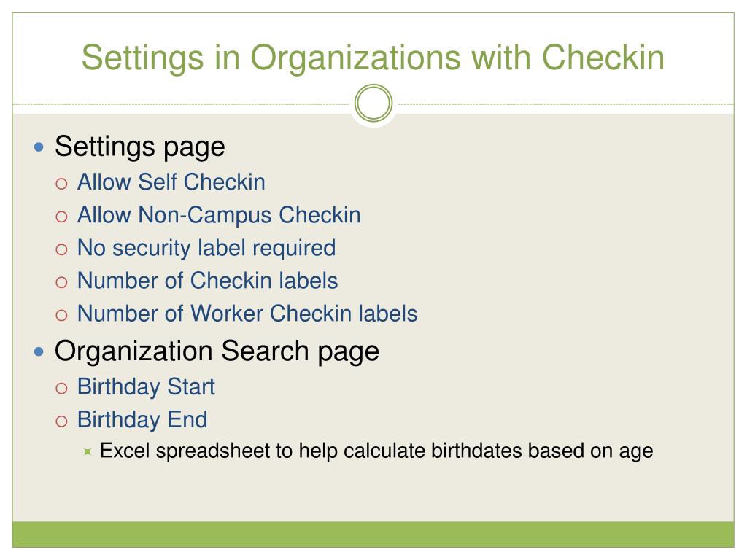Click the circle bullet before "No security label required"
Viewport: 747px width, 560px height.
click(61, 249)
